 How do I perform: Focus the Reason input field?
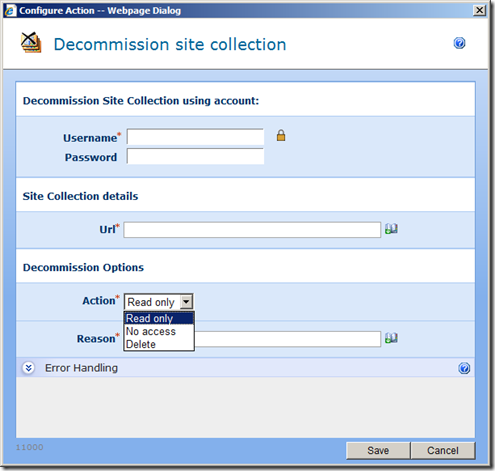(x=287, y=339)
